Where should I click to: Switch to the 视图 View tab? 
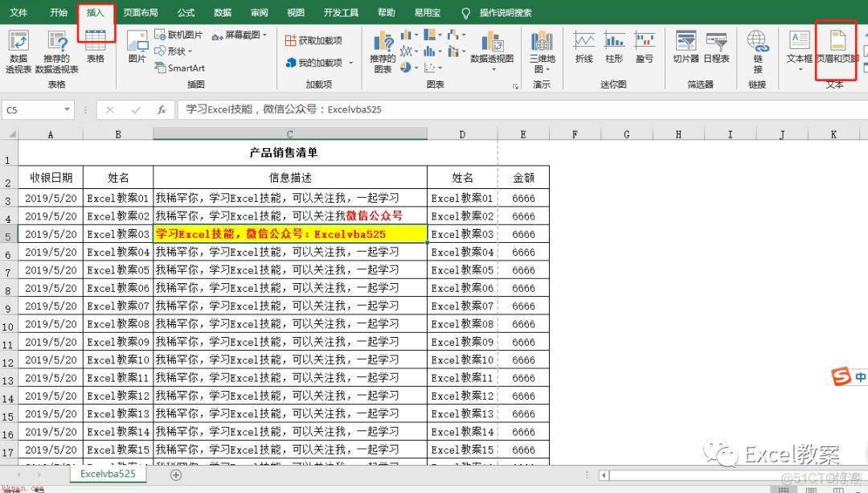296,12
